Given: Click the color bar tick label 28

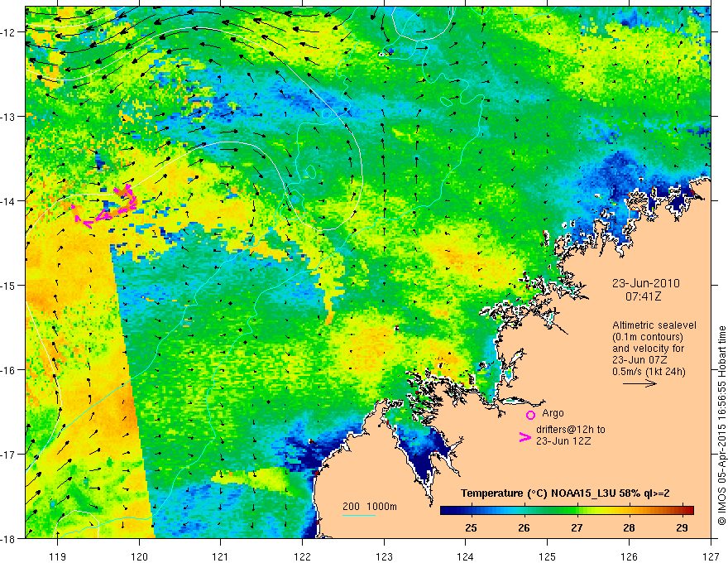Looking at the screenshot, I should [629, 528].
